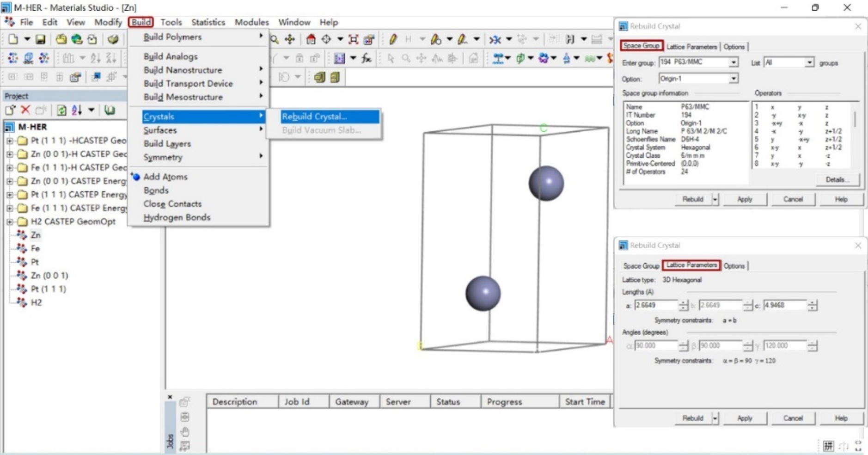Open the Origin-1 Option dropdown
This screenshot has height=455, width=868.
coord(733,79)
